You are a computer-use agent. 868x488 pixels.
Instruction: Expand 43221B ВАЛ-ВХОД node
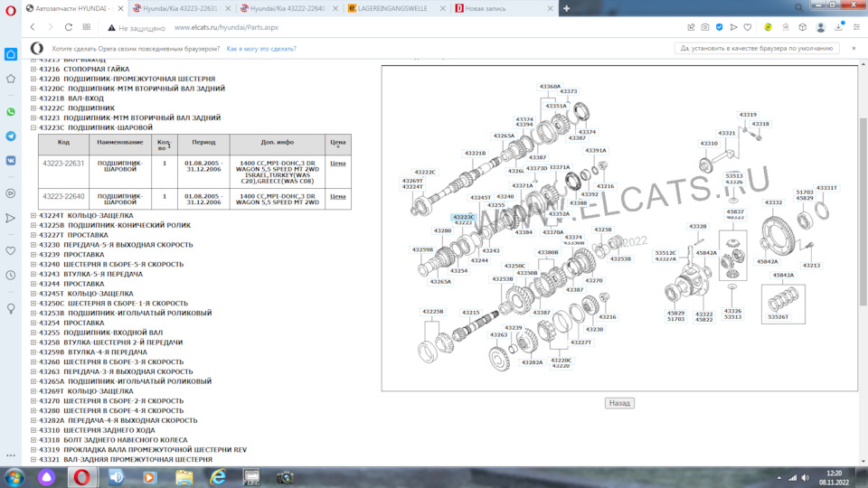click(33, 99)
